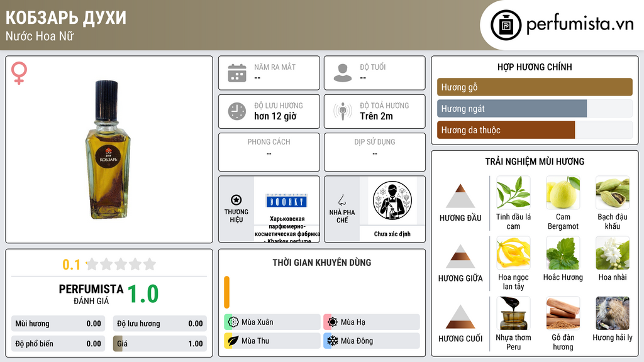Click the winter snowflake season icon
644x362 pixels.
point(333,341)
